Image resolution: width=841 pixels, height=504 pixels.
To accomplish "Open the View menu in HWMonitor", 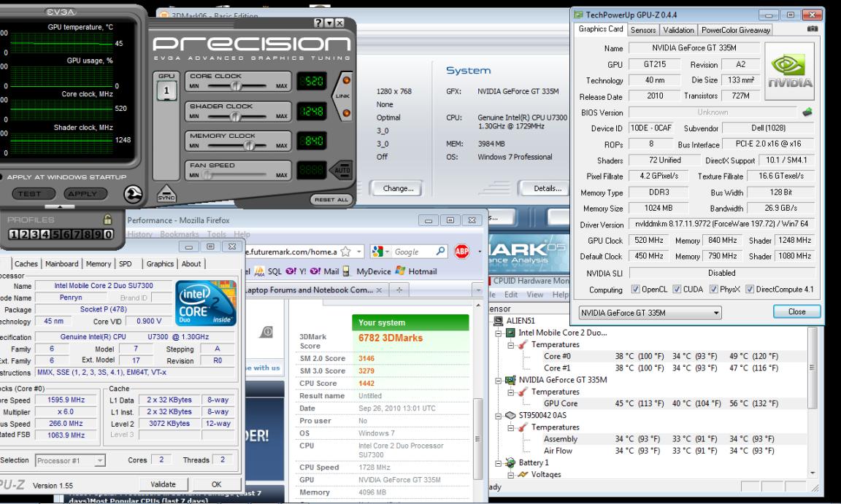I will (x=534, y=295).
